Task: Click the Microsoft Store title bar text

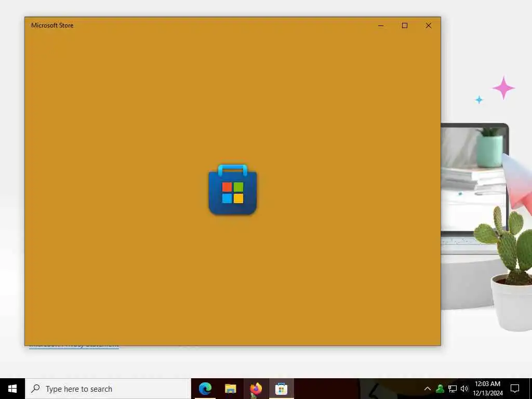Action: (52, 25)
